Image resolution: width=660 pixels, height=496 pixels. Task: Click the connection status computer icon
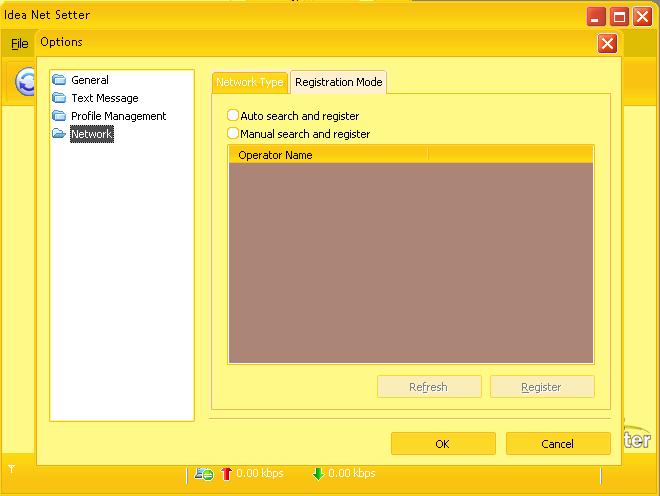204,474
